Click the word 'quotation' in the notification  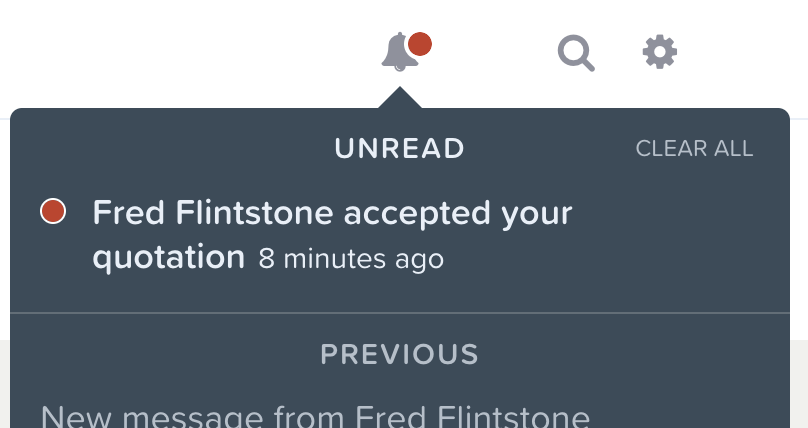169,258
